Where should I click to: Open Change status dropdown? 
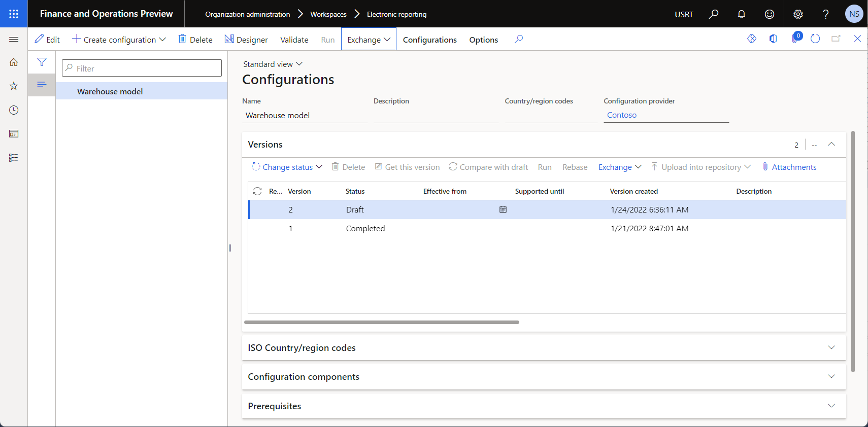(x=287, y=167)
